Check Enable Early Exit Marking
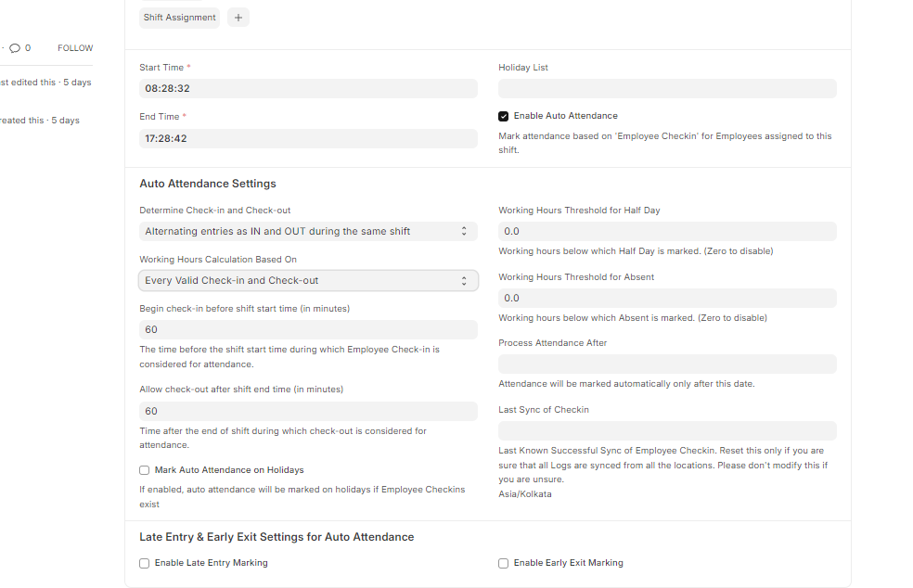This screenshot has height=588, width=913. click(x=503, y=563)
